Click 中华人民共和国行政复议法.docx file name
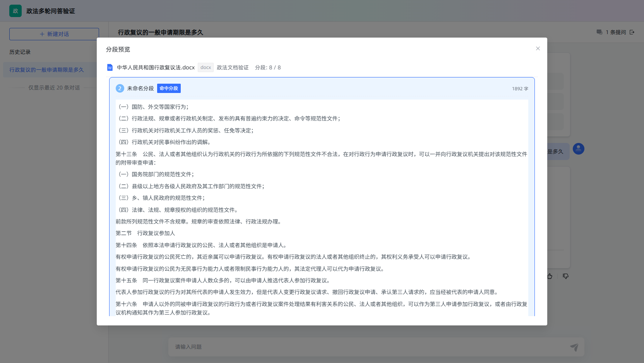Viewport: 644px width, 363px height. [x=156, y=67]
